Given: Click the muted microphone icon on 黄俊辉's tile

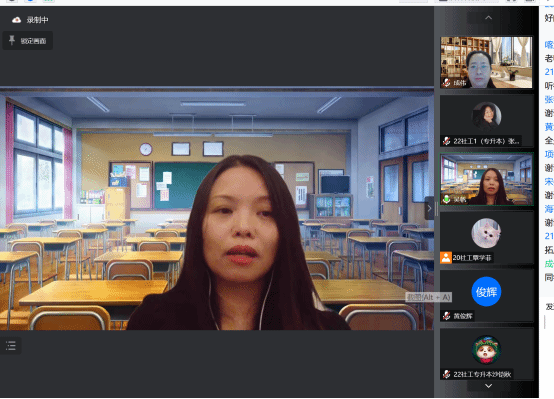Looking at the screenshot, I should pyautogui.click(x=447, y=316).
